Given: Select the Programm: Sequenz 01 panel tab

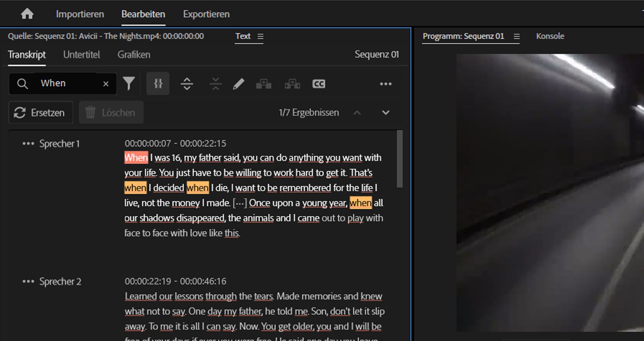Looking at the screenshot, I should point(463,36).
